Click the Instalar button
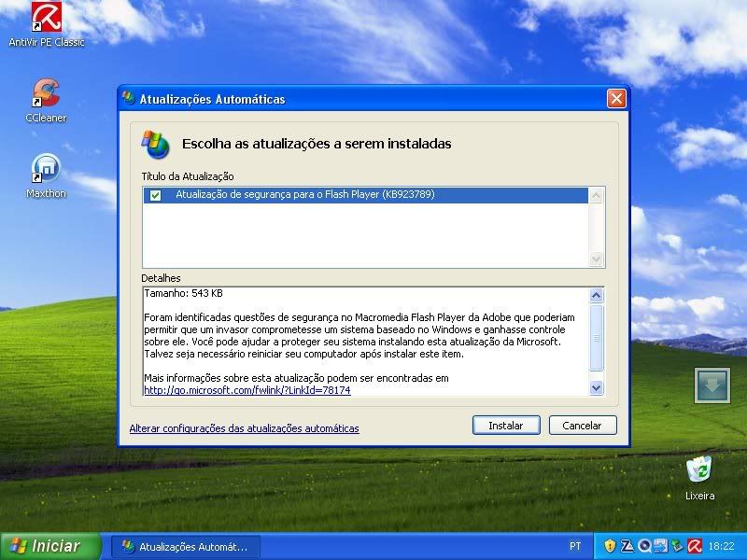This screenshot has height=560, width=747. [x=506, y=426]
